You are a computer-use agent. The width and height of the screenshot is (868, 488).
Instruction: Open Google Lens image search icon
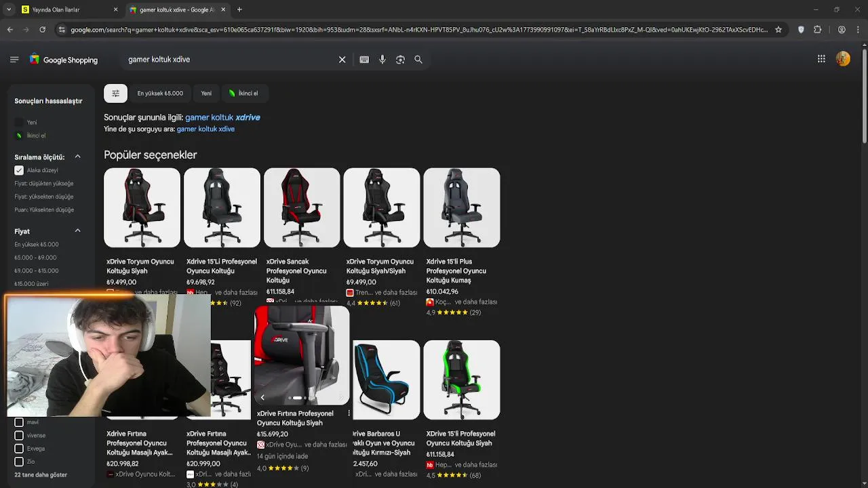pyautogui.click(x=400, y=60)
